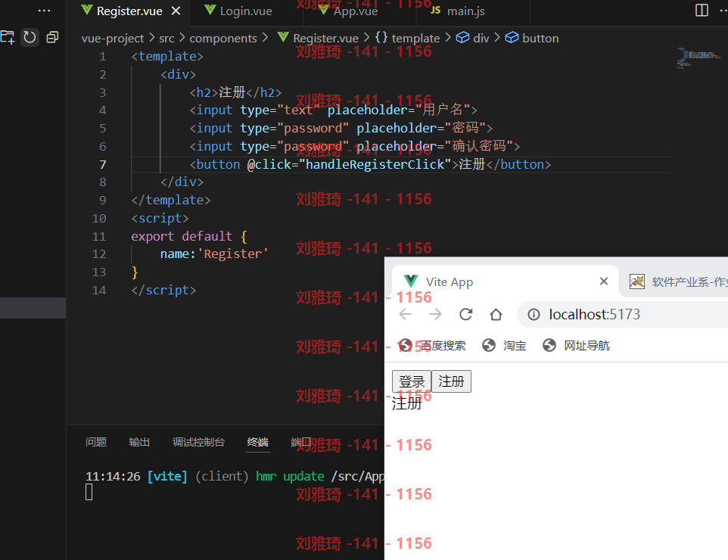
Task: Select the 终端 panel tab
Action: pos(258,442)
